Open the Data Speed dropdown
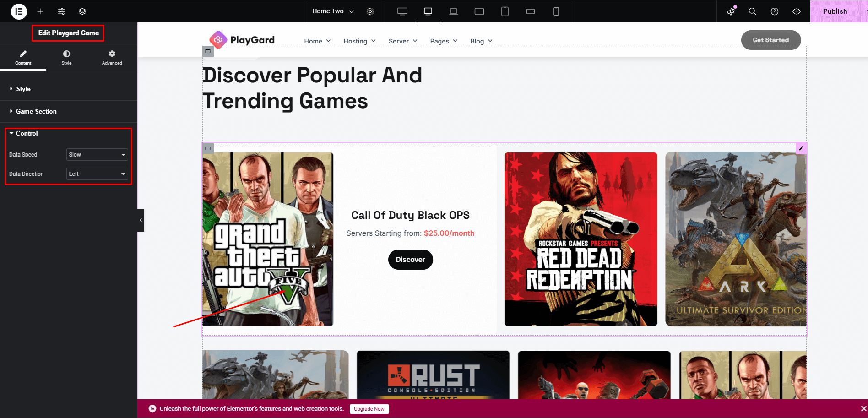This screenshot has height=418, width=868. pos(97,155)
